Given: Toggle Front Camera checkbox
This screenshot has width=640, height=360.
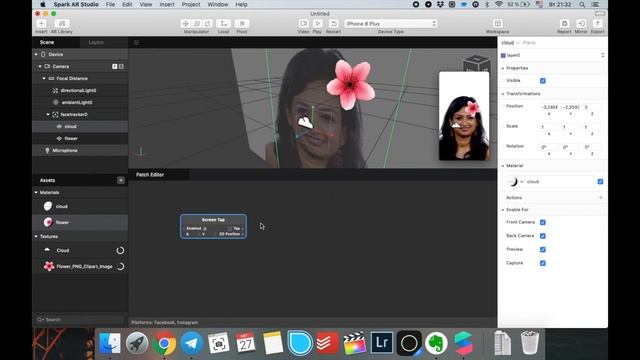Looking at the screenshot, I should 542,222.
